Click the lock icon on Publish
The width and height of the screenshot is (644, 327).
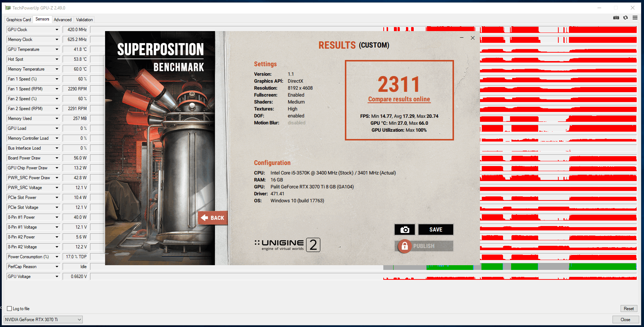[x=405, y=246]
